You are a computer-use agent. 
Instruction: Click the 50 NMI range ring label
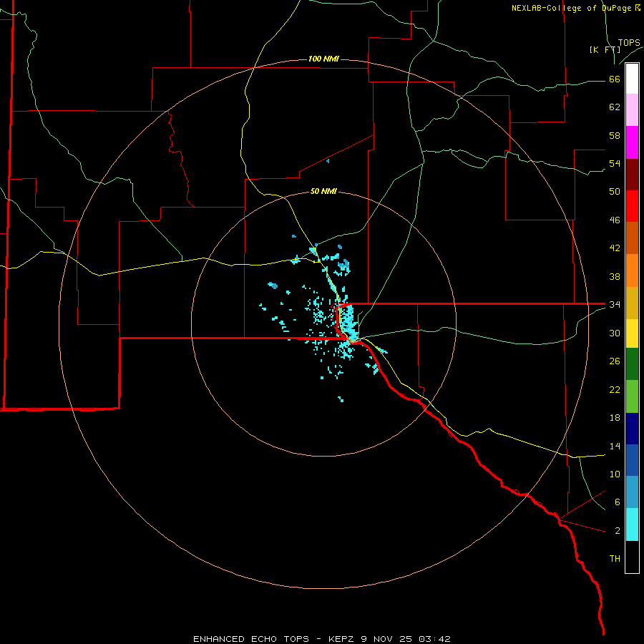(323, 191)
